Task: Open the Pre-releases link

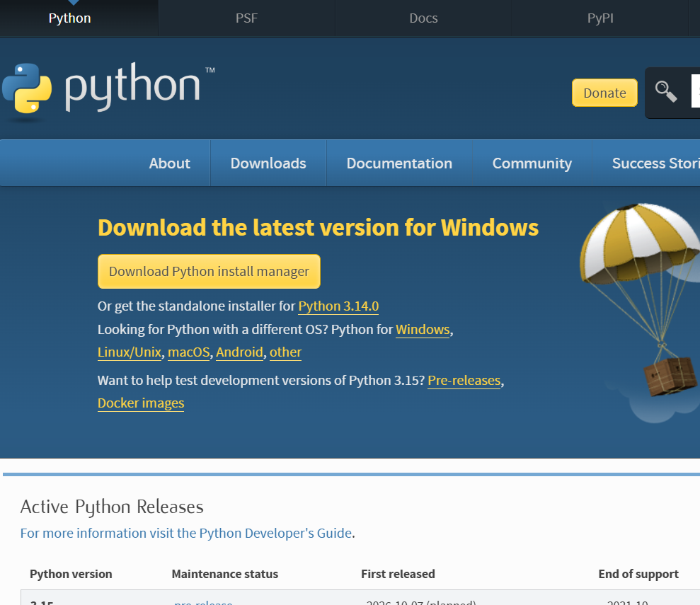Action: (x=464, y=381)
